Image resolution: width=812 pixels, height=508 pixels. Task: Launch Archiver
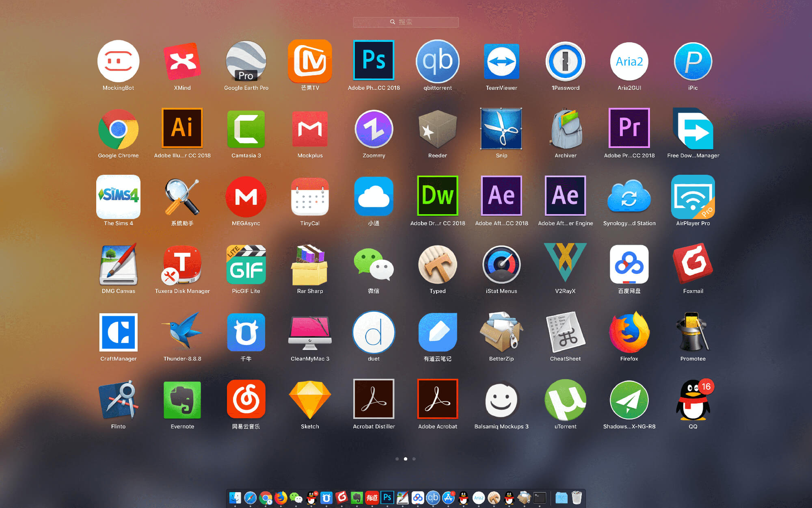click(x=566, y=129)
